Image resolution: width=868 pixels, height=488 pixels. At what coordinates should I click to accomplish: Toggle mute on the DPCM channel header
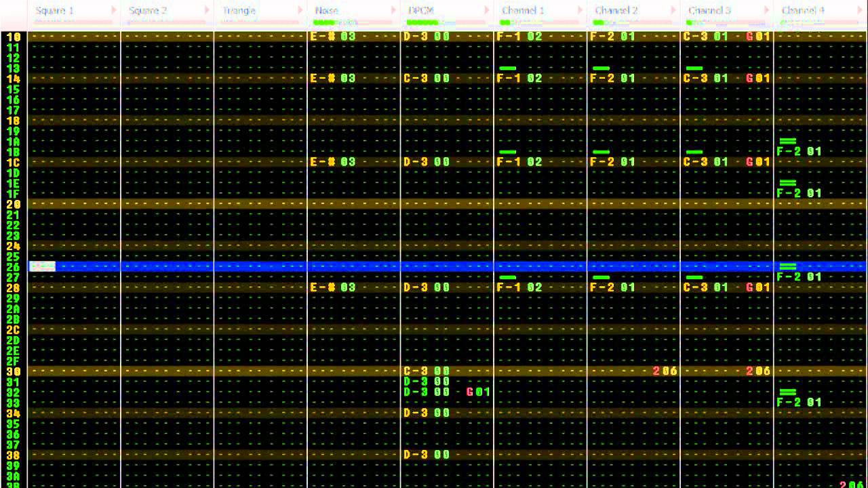pyautogui.click(x=420, y=11)
